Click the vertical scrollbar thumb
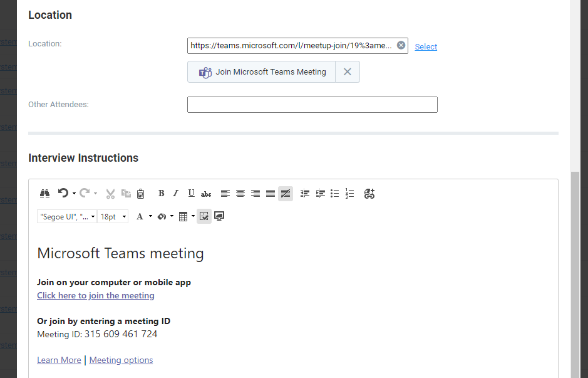The image size is (588, 378). point(575,274)
